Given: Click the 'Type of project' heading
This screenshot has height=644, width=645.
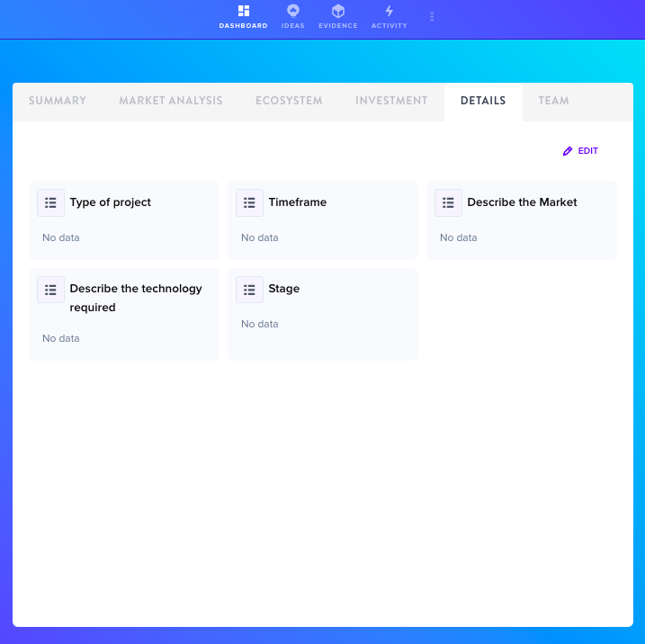Looking at the screenshot, I should click(x=111, y=202).
